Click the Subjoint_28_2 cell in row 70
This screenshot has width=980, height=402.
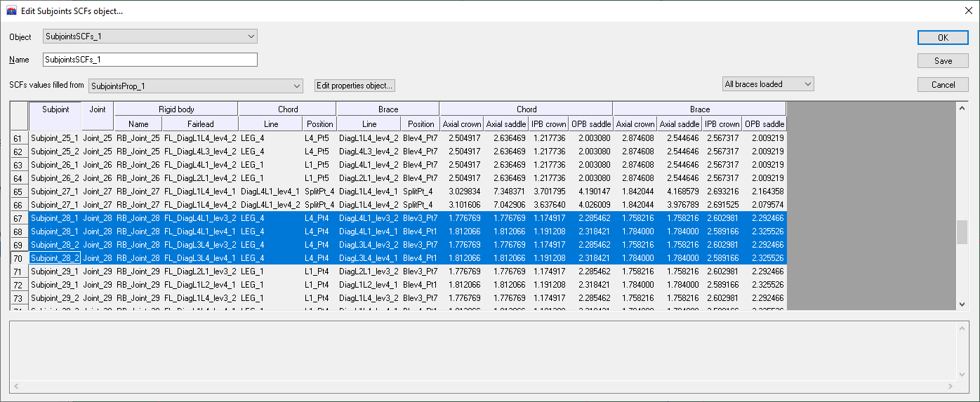coord(55,258)
